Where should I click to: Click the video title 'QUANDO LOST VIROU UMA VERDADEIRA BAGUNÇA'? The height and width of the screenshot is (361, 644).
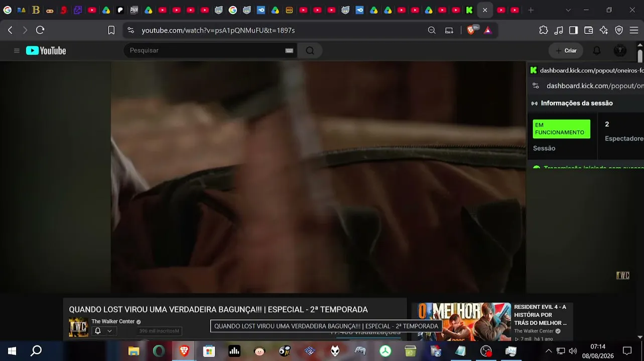[218, 310]
